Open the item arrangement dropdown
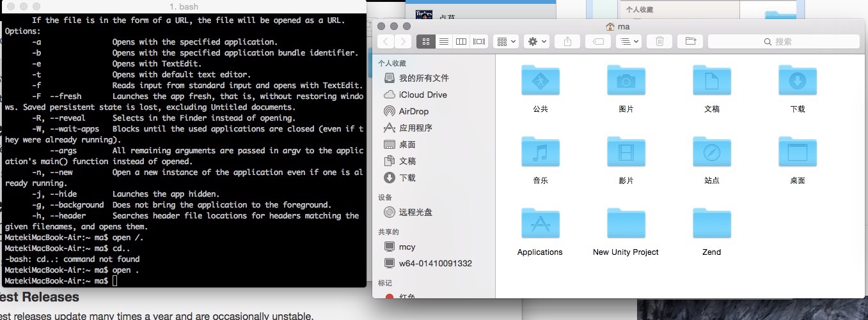The height and width of the screenshot is (320, 868). tap(505, 42)
